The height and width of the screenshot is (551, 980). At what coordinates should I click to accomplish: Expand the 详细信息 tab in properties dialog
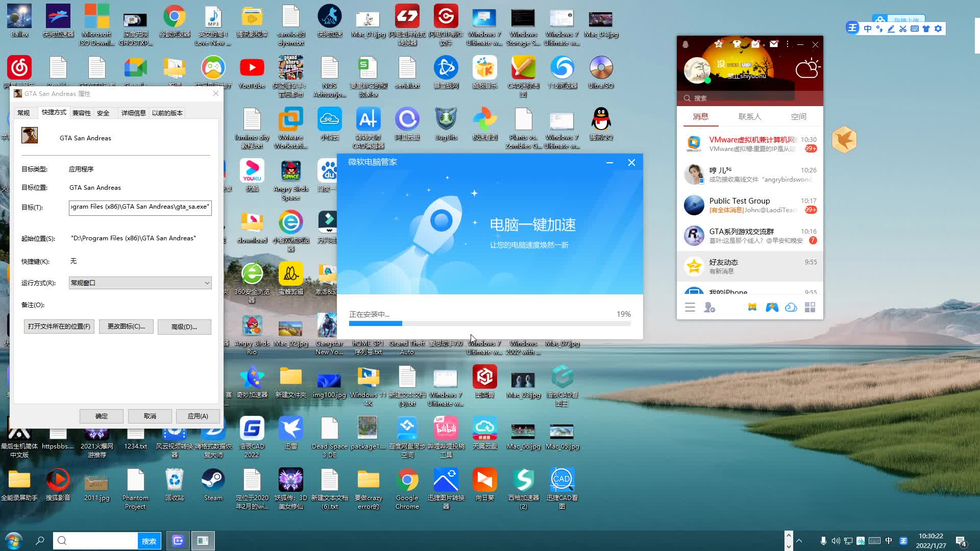(133, 112)
